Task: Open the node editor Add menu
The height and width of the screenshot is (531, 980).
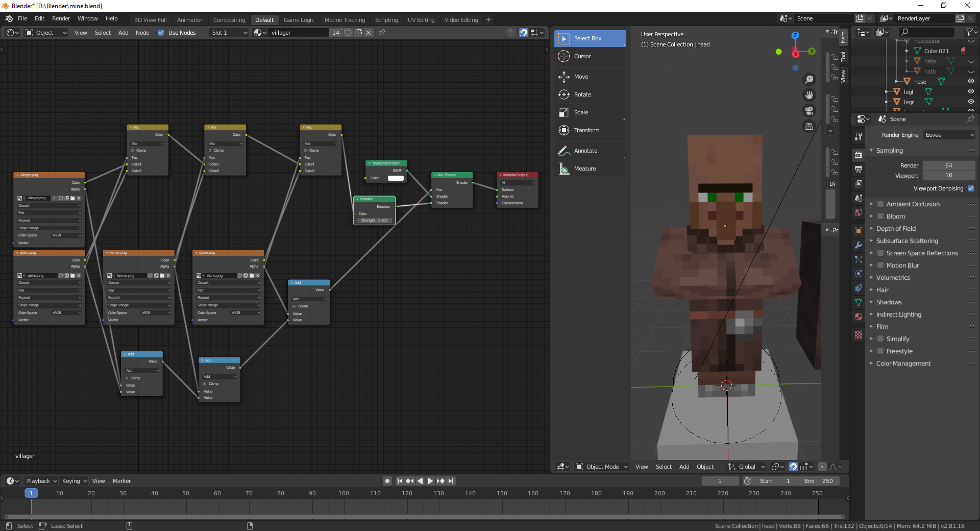Action: click(124, 33)
